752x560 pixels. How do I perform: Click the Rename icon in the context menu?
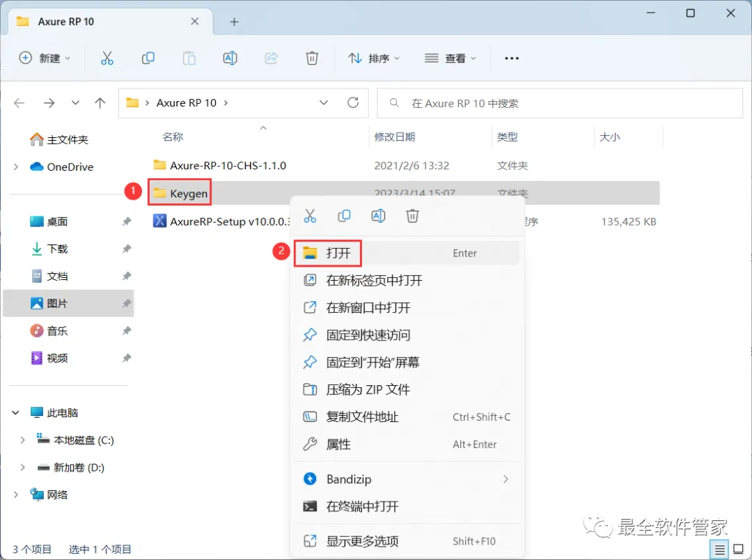378,216
